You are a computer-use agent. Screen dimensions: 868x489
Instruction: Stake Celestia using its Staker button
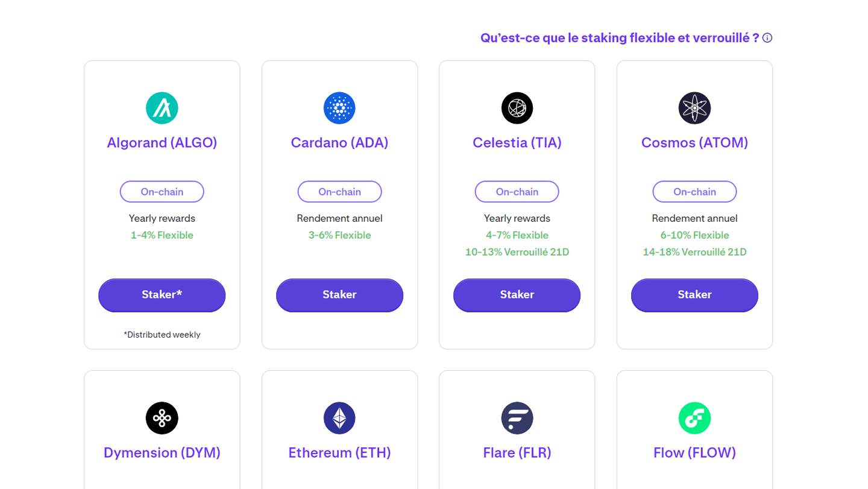tap(517, 295)
